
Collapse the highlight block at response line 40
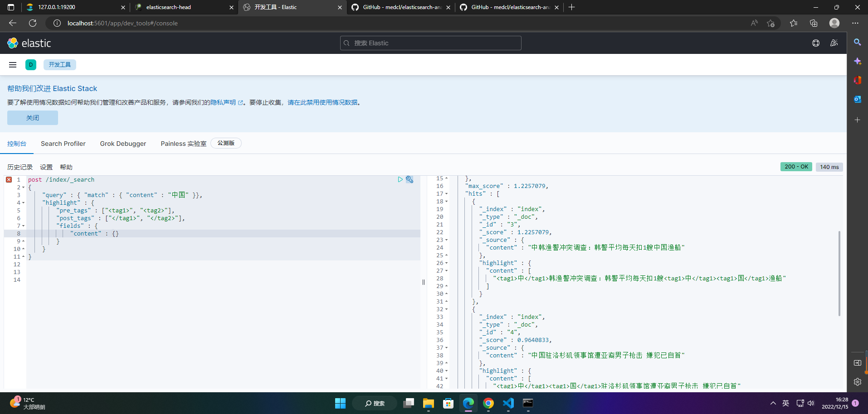(x=446, y=371)
